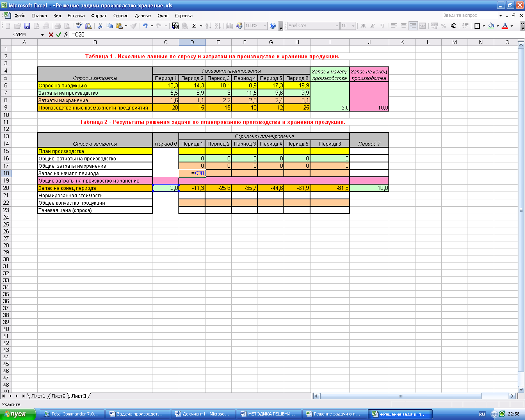
Task: Run the Spelling check icon
Action: pyautogui.click(x=79, y=26)
